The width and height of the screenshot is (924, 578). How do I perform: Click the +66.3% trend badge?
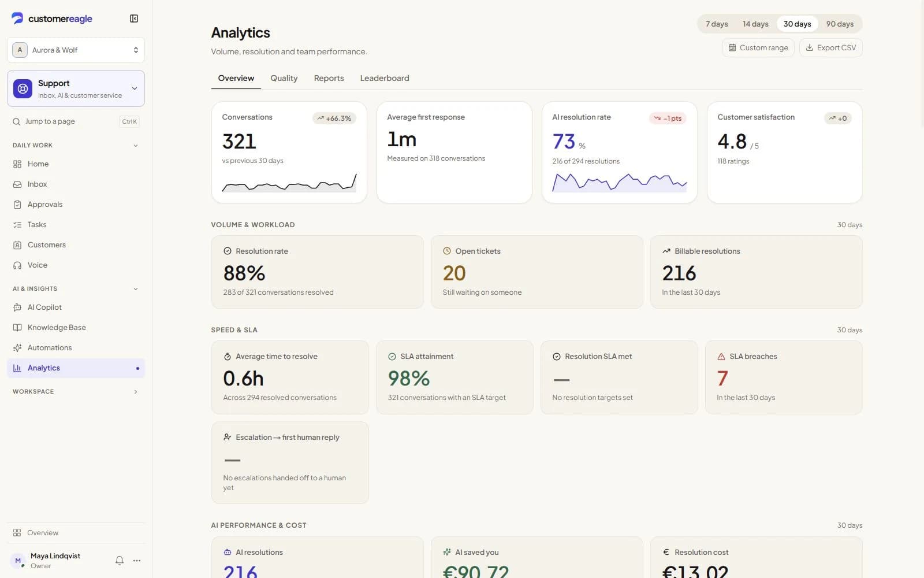[x=334, y=118]
